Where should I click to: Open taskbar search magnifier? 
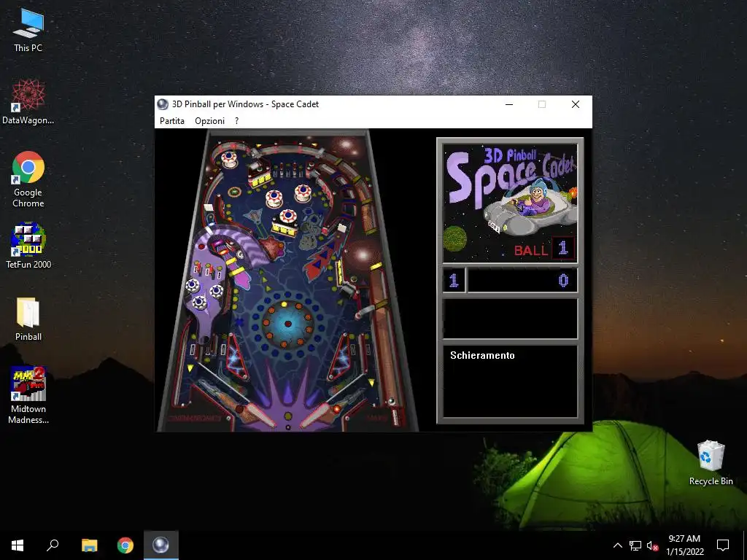click(x=53, y=545)
